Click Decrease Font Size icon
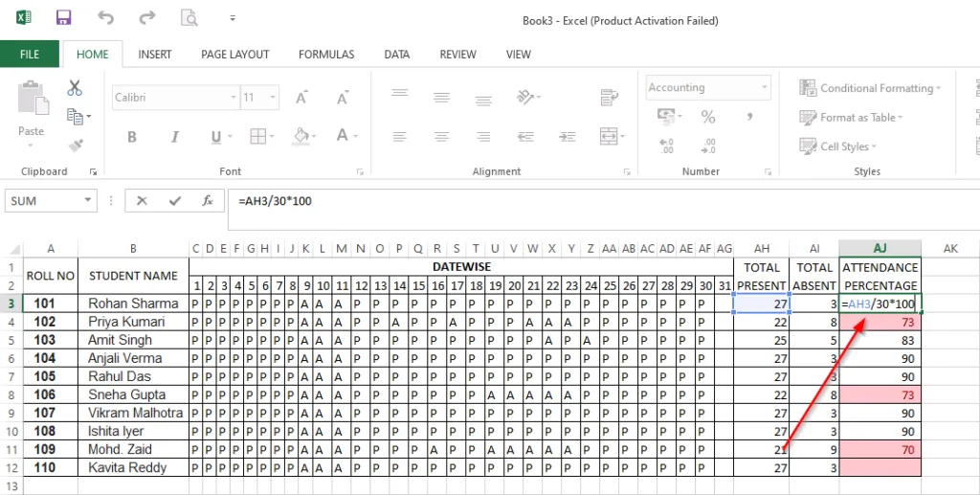Image resolution: width=980 pixels, height=495 pixels. (x=343, y=98)
